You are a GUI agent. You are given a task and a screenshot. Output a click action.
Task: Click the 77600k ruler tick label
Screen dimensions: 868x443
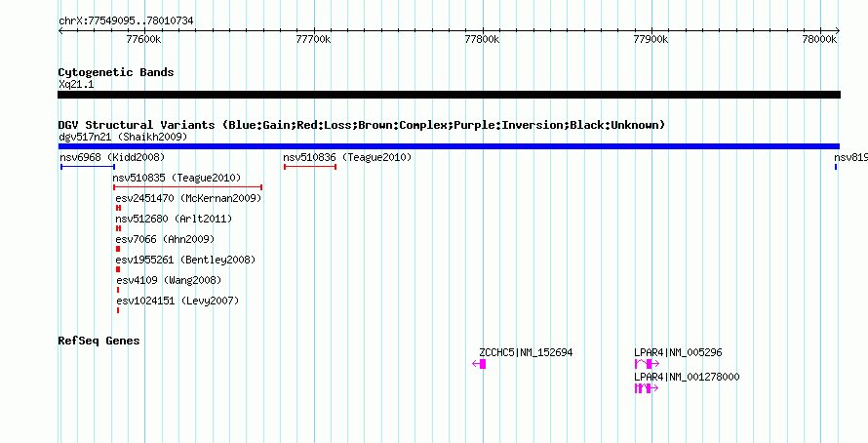144,39
